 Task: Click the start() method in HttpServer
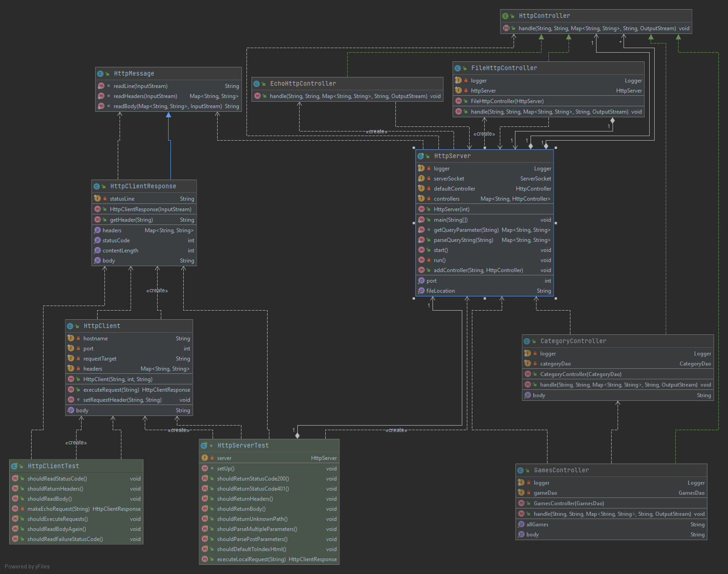[485, 250]
